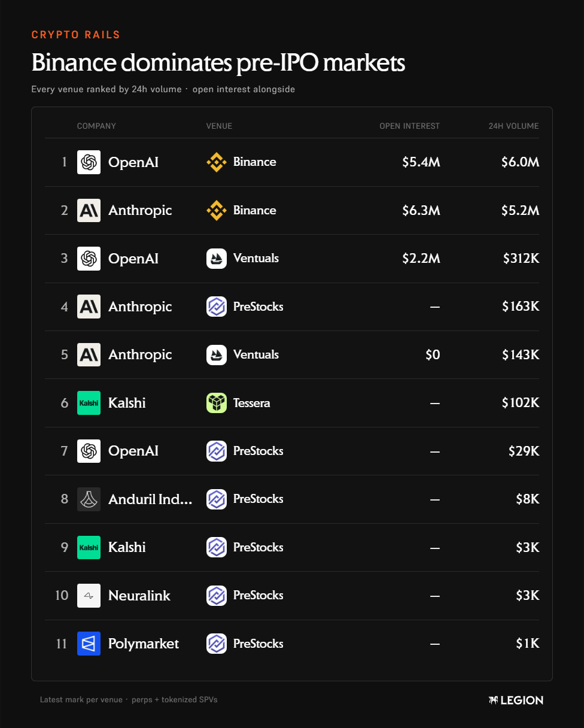Viewport: 584px width, 728px height.
Task: Open the Tessera cube icon
Action: point(216,403)
